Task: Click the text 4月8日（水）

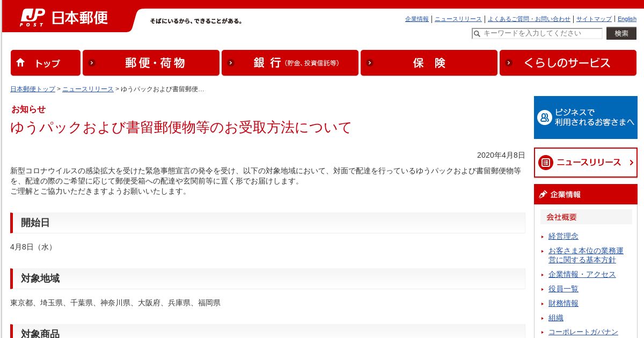Action: click(x=33, y=247)
